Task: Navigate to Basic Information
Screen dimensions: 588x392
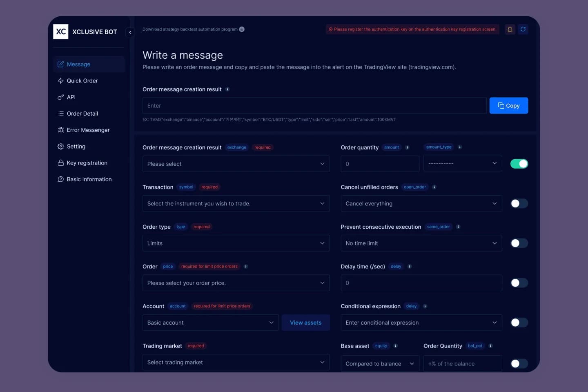Action: coord(89,179)
